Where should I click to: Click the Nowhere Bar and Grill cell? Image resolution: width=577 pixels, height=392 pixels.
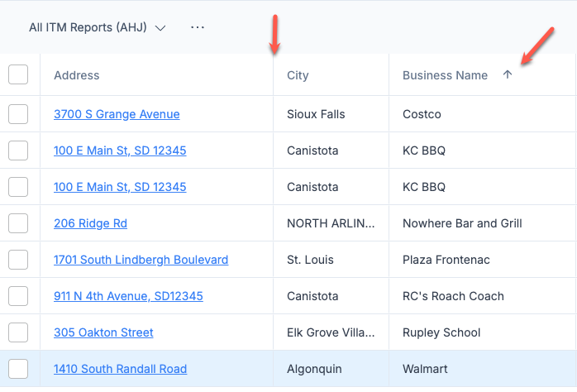(462, 223)
